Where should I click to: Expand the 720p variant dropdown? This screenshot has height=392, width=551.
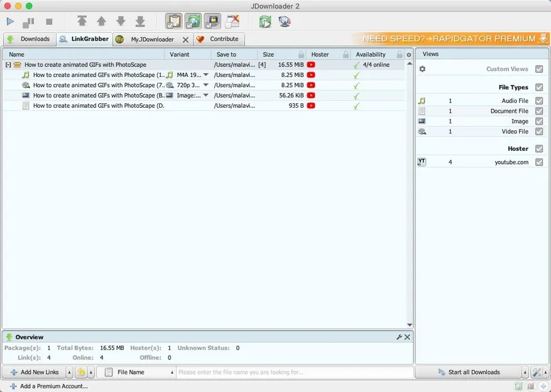206,85
